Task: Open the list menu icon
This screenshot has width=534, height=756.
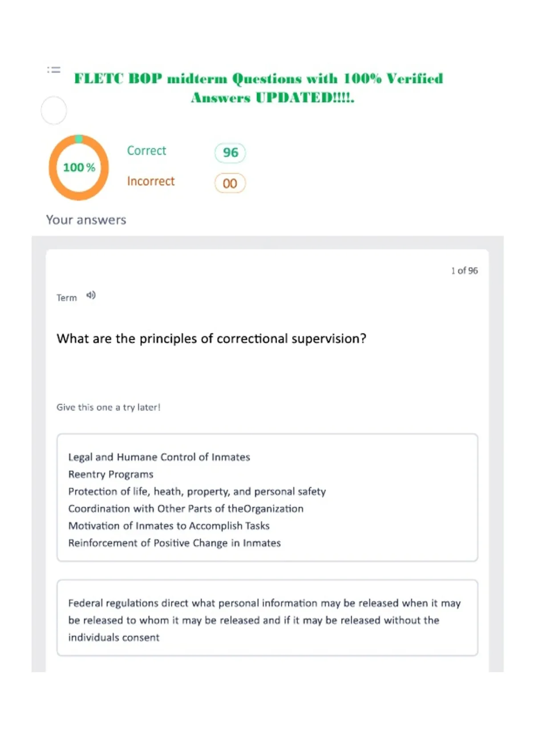Action: 54,70
